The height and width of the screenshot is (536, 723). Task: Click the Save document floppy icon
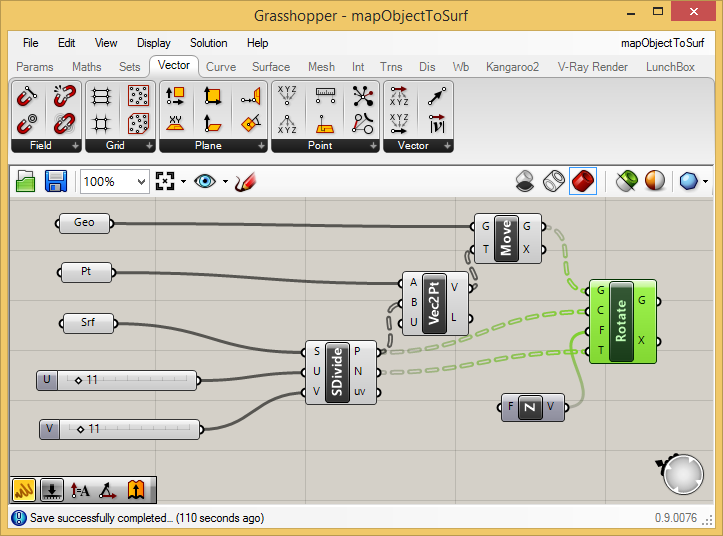pyautogui.click(x=56, y=181)
